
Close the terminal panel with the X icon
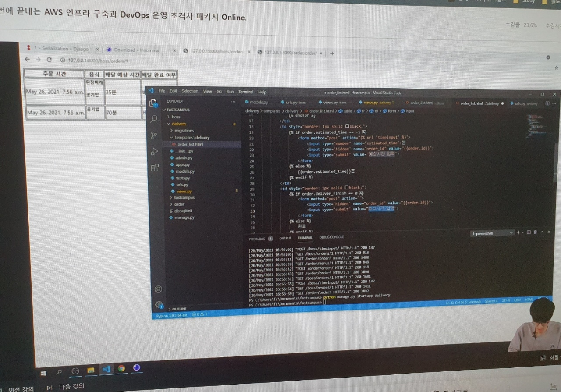(x=549, y=232)
